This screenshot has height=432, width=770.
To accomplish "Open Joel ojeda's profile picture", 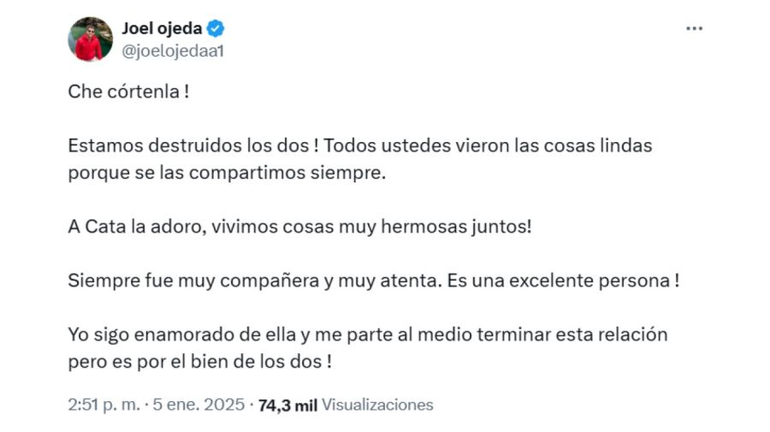I will pyautogui.click(x=90, y=39).
